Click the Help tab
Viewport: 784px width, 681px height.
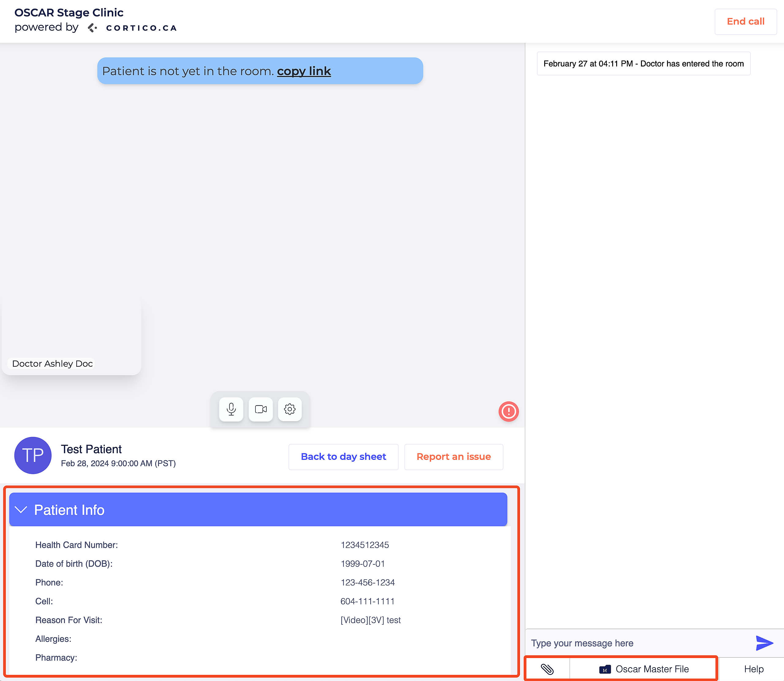point(753,669)
